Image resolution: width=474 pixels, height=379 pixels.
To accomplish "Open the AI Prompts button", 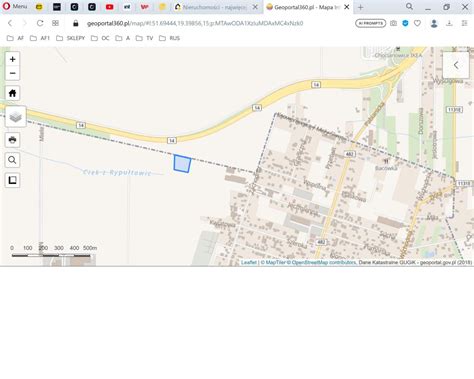I will point(370,23).
